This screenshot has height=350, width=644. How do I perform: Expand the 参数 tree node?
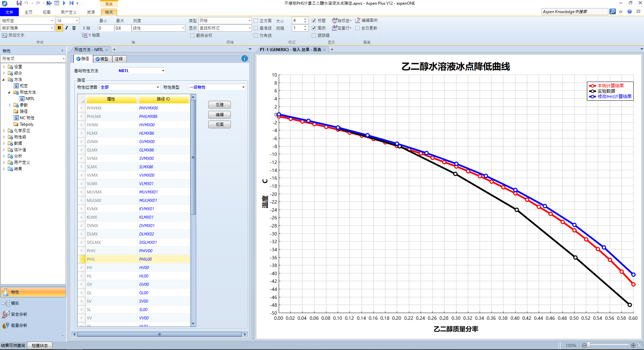tap(10, 105)
